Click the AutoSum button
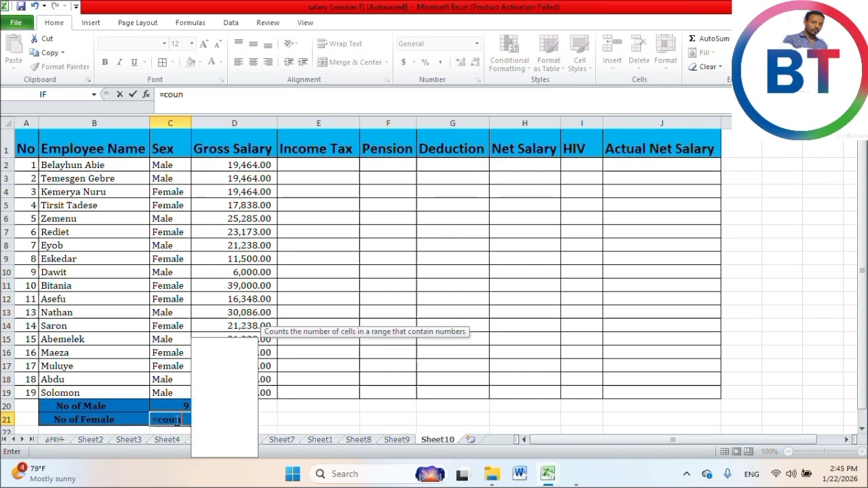Screen dimensions: 868x488 tap(709, 39)
